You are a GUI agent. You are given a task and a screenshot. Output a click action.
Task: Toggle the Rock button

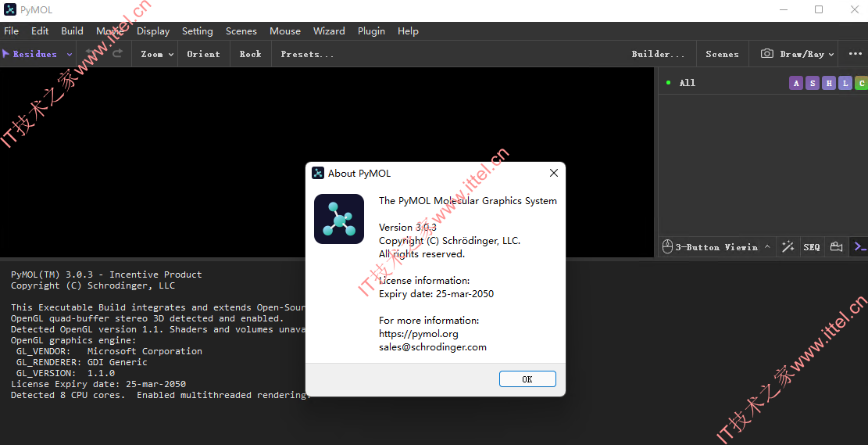(x=250, y=54)
